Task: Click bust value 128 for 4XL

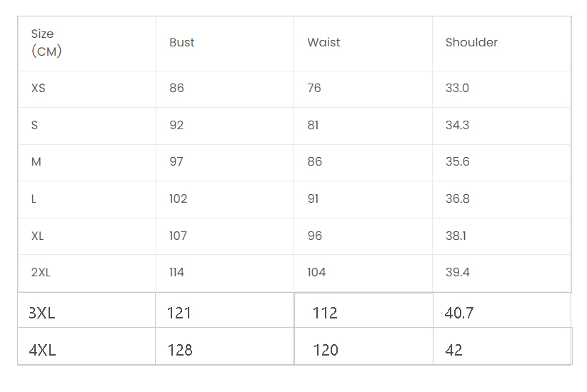Action: (179, 350)
